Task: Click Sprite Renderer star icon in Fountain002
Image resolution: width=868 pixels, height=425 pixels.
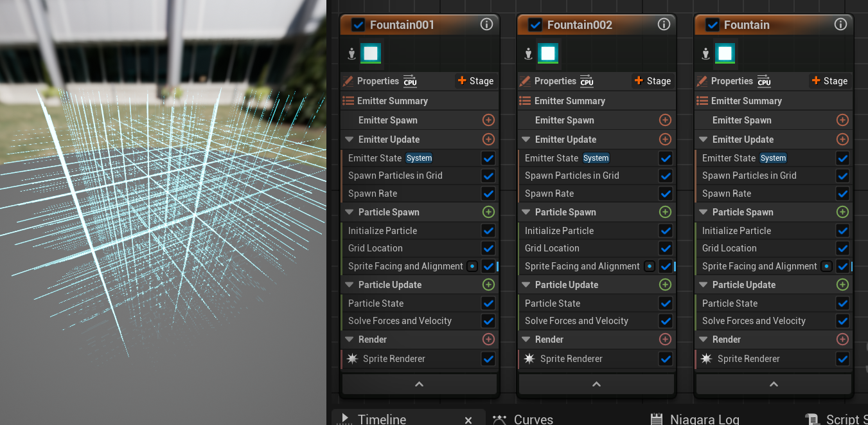Action: point(529,359)
